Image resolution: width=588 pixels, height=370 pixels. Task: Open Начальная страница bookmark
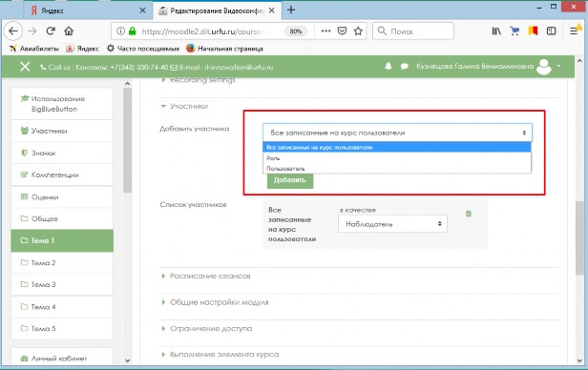[x=224, y=49]
